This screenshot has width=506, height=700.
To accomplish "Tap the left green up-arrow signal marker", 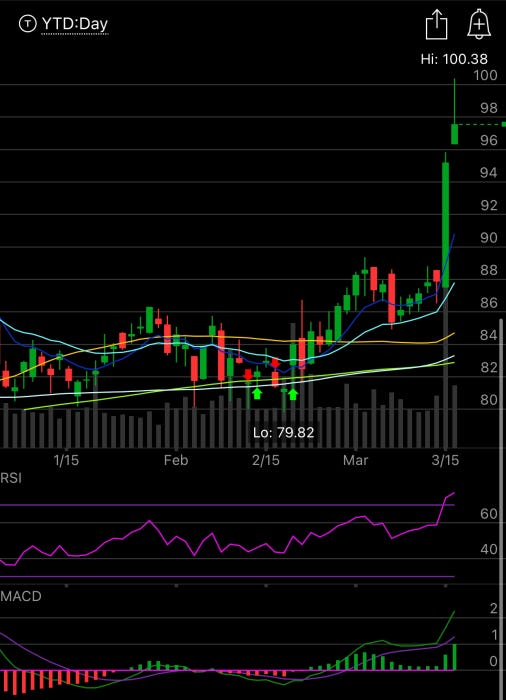I will [257, 393].
